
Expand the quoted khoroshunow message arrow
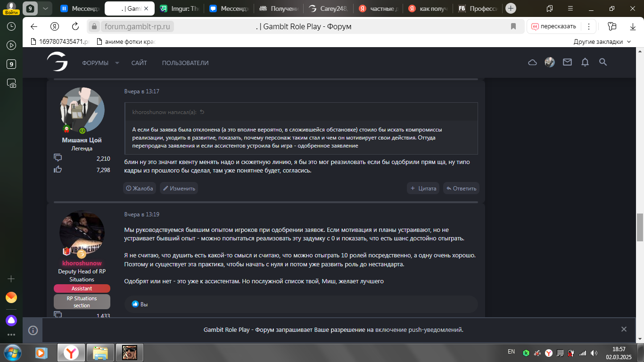[x=202, y=112]
